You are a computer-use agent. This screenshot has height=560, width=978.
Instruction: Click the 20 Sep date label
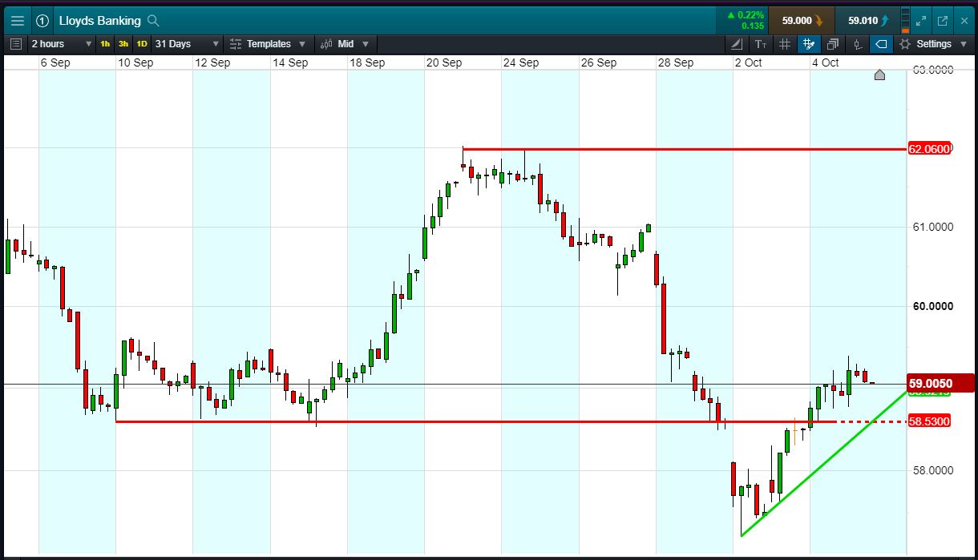click(x=444, y=62)
